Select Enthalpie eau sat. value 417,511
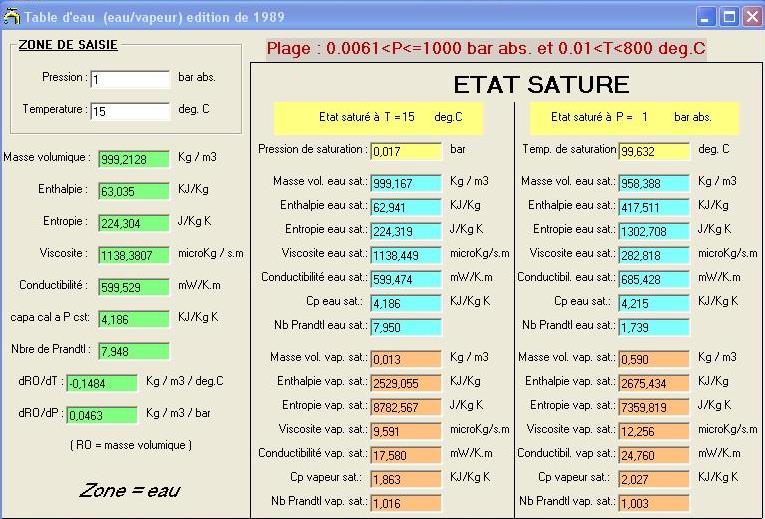This screenshot has height=519, width=765. pyautogui.click(x=654, y=207)
